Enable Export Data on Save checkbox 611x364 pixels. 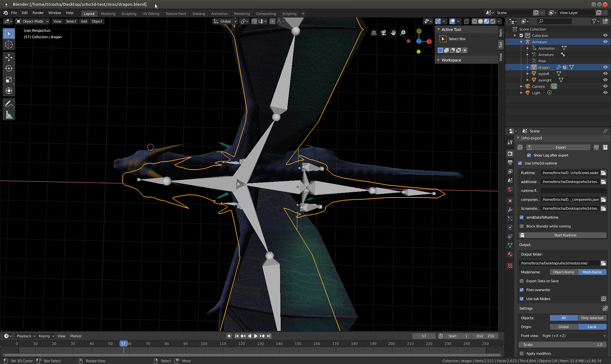(522, 281)
